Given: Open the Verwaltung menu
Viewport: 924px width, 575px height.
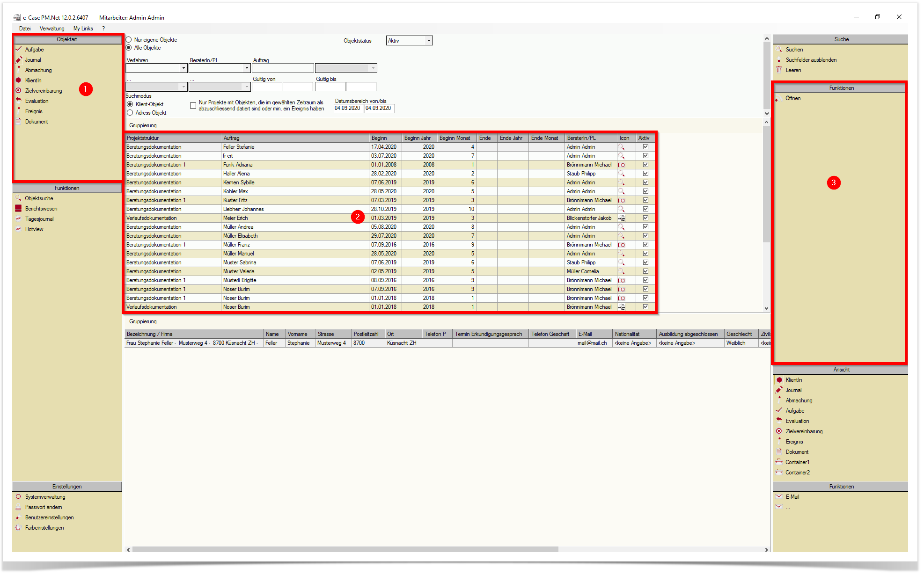Looking at the screenshot, I should pyautogui.click(x=52, y=29).
